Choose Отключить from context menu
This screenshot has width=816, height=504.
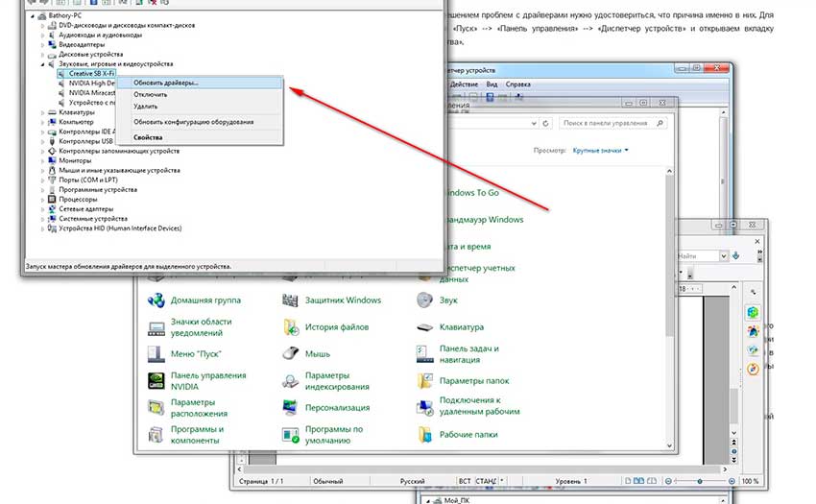pyautogui.click(x=200, y=95)
